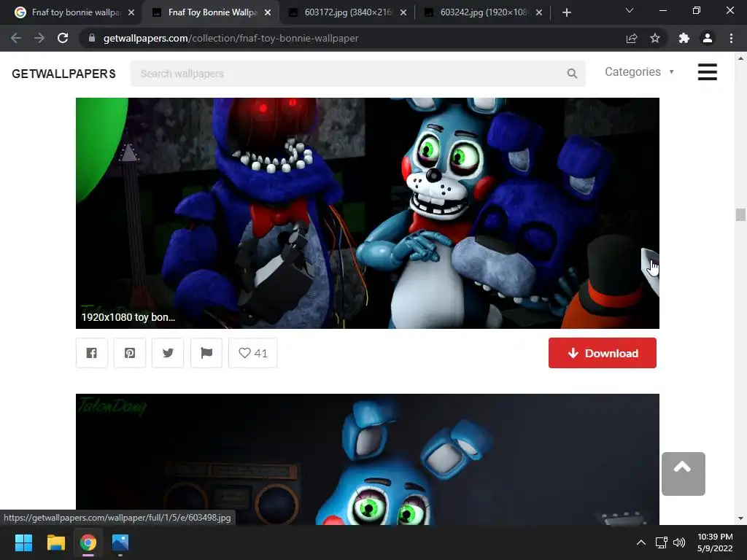Close the Google search tab
Screen dimensions: 747x560
point(131,12)
